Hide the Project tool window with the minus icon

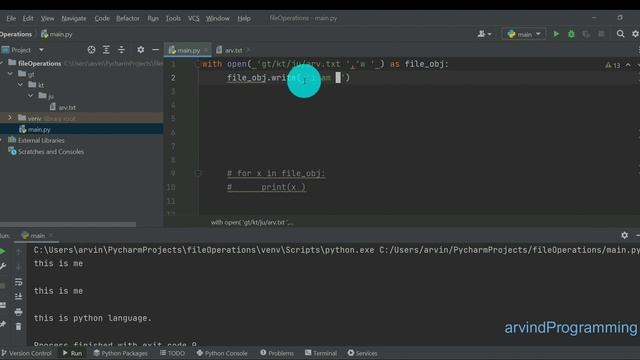coord(156,50)
